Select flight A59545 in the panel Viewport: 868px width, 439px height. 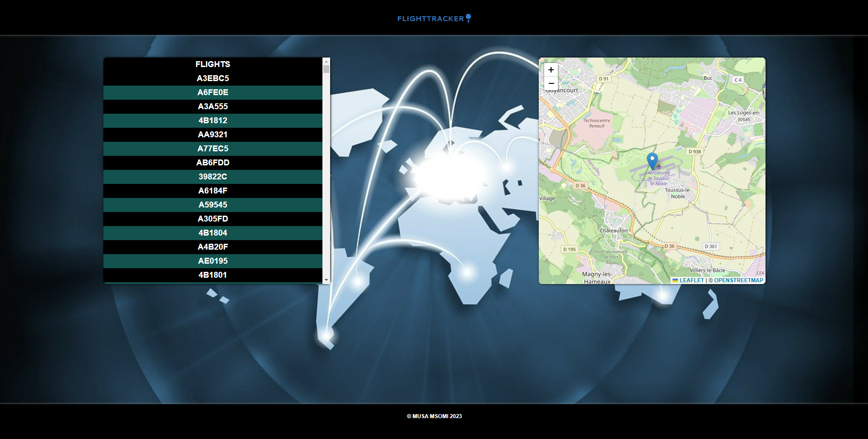coord(213,205)
